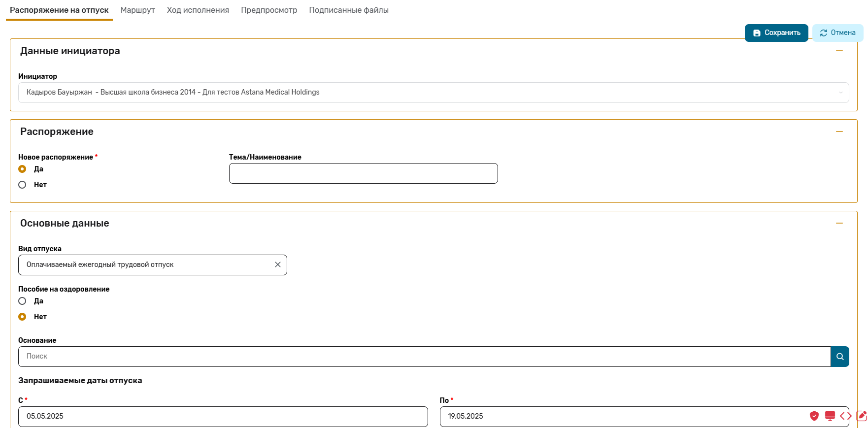Image resolution: width=868 pixels, height=428 pixels.
Task: Clear the Вид отпуска selection with X
Action: coord(278,264)
